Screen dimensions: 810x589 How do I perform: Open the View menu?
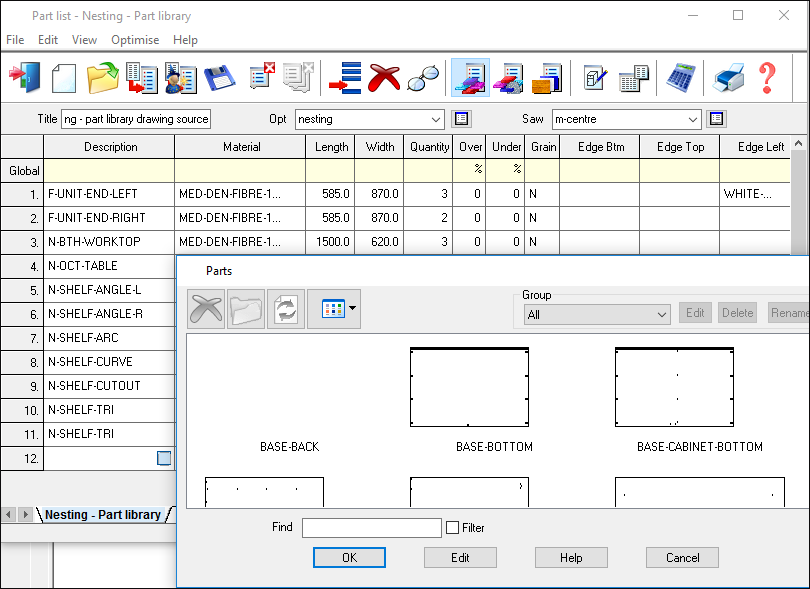[84, 40]
